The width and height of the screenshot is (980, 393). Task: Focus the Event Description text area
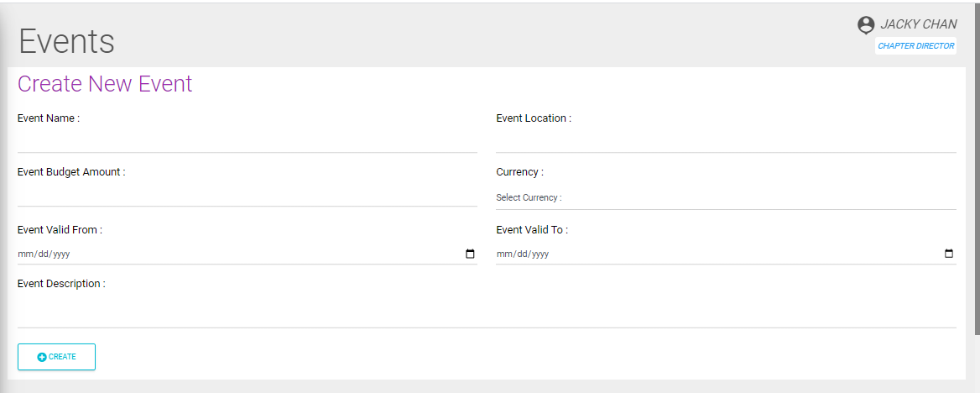point(487,311)
